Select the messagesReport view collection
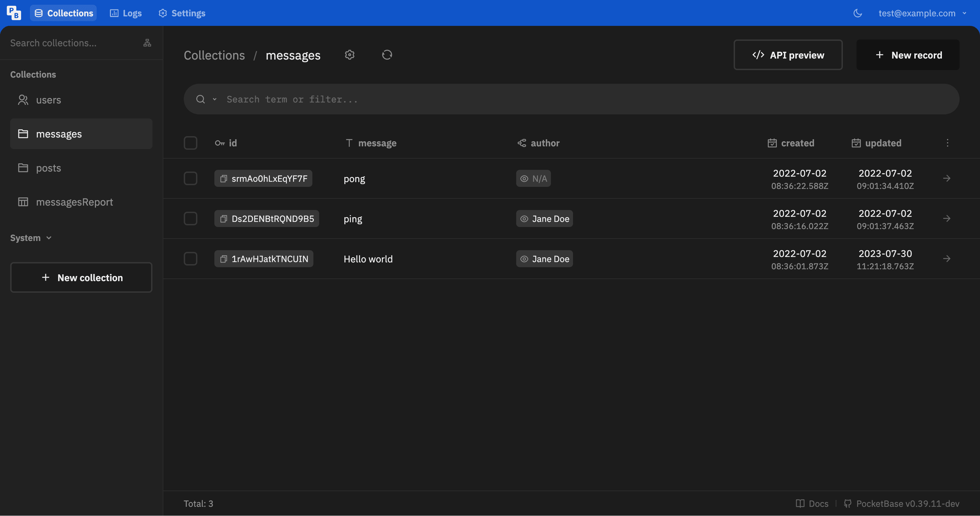Viewport: 980px width, 516px height. point(81,202)
